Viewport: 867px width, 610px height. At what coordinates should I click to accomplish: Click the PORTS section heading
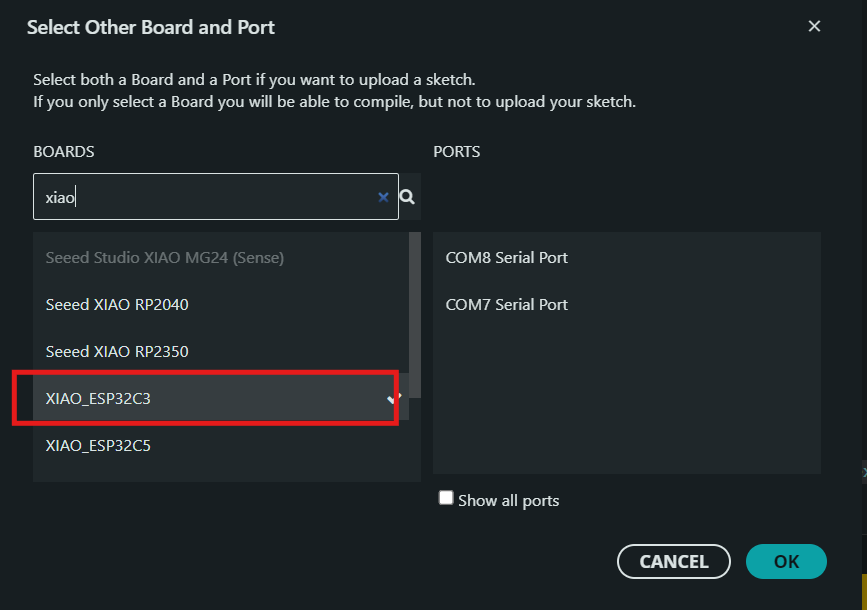pyautogui.click(x=456, y=152)
